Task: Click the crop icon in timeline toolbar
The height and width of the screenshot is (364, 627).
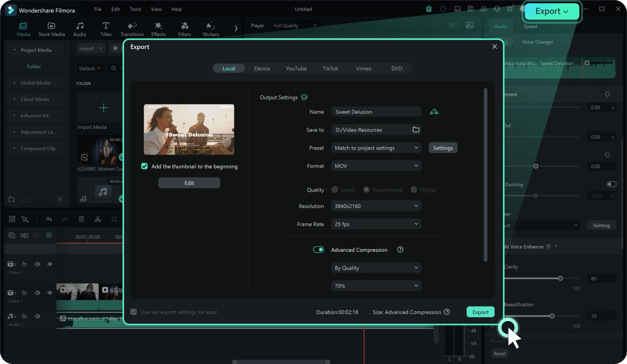Action: pos(114,219)
